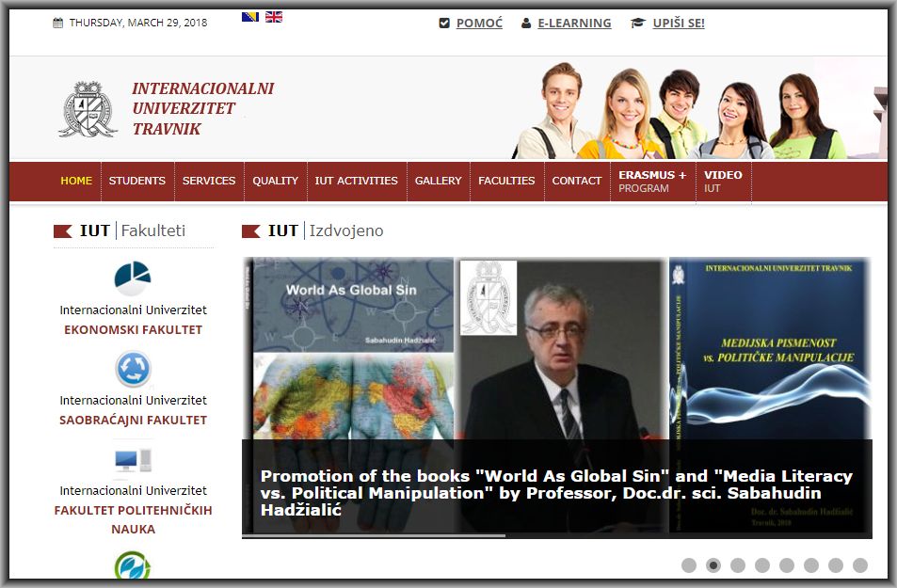Click the IUT Izdvojeno section heading
Image resolution: width=897 pixels, height=588 pixels.
tap(326, 230)
